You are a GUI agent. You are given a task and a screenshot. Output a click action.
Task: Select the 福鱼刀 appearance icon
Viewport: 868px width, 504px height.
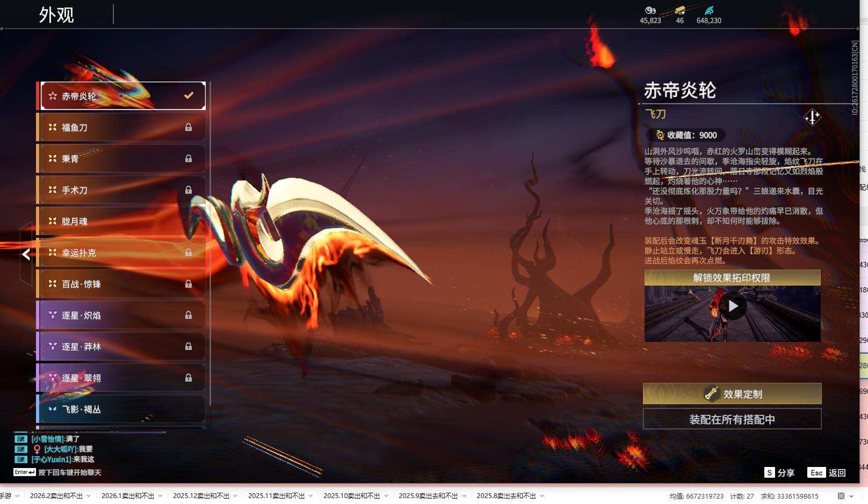click(53, 127)
